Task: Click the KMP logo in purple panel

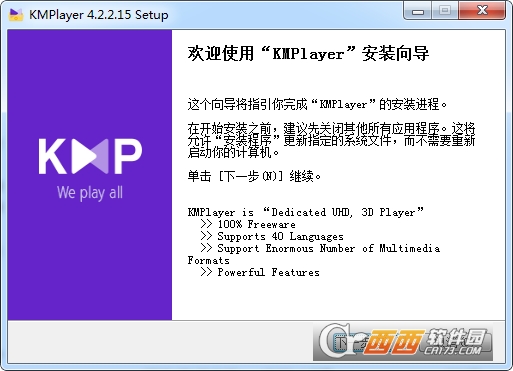Action: pos(90,156)
